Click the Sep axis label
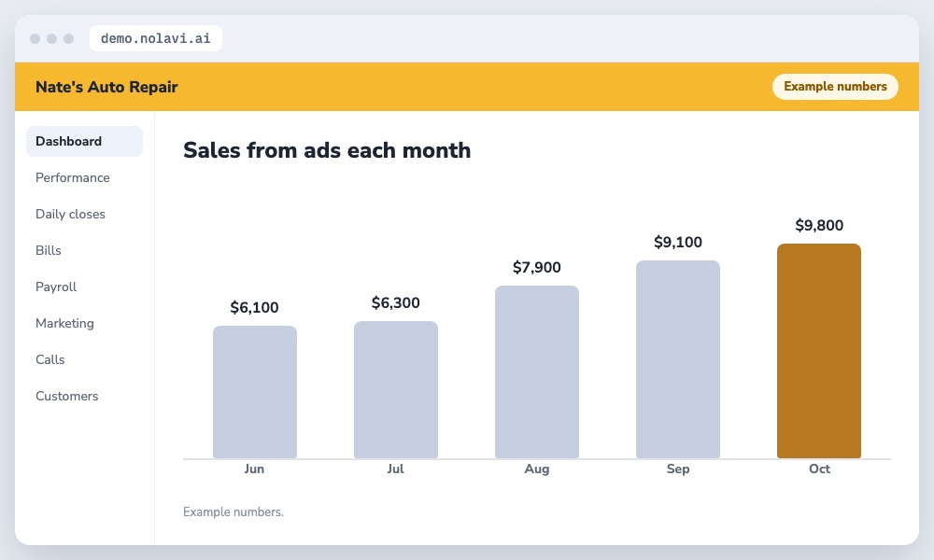 tap(678, 469)
